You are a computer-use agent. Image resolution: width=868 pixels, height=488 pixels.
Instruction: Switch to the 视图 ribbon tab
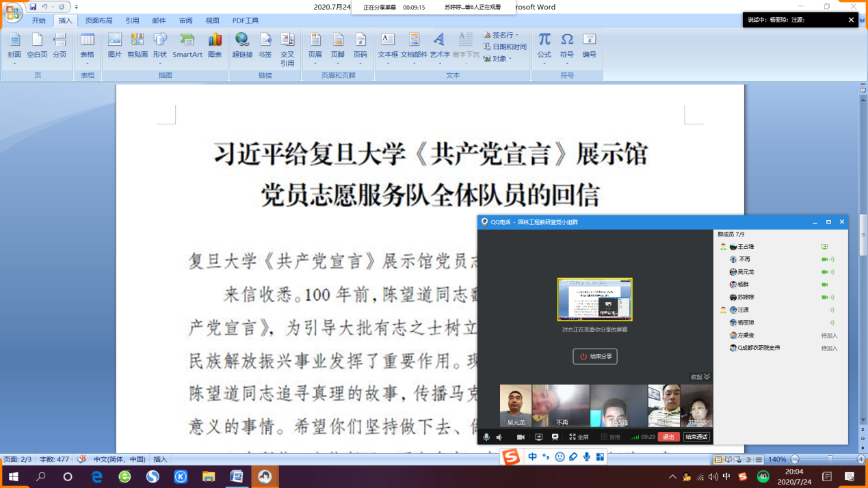point(213,21)
